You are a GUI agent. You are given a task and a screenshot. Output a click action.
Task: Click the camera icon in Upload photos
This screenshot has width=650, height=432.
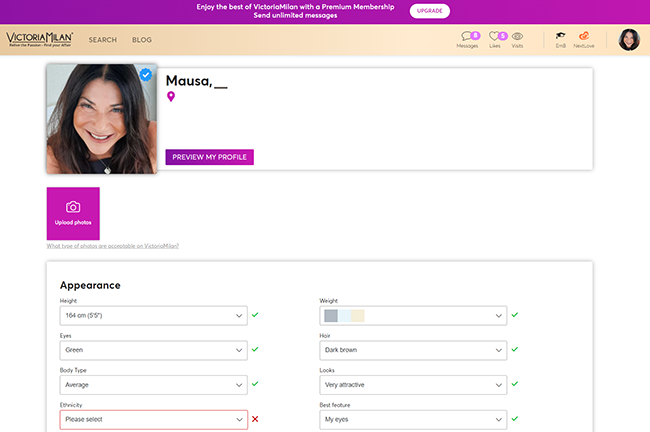(73, 207)
